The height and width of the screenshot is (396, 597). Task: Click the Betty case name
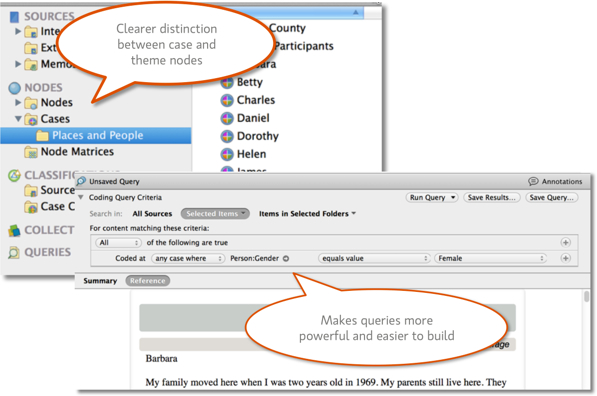[x=250, y=82]
